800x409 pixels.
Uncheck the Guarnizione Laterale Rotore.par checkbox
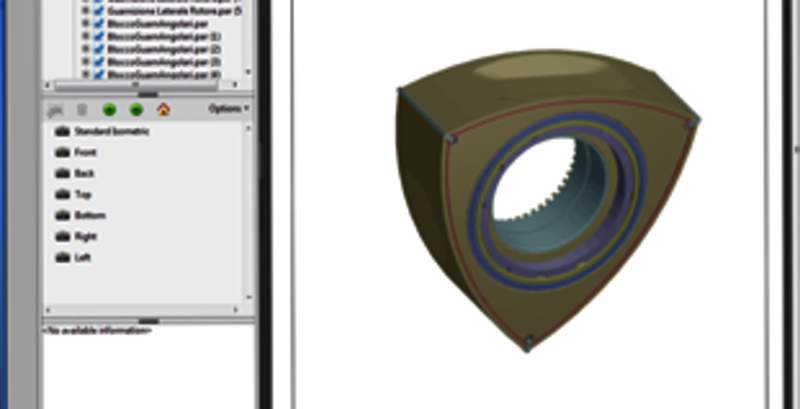98,10
